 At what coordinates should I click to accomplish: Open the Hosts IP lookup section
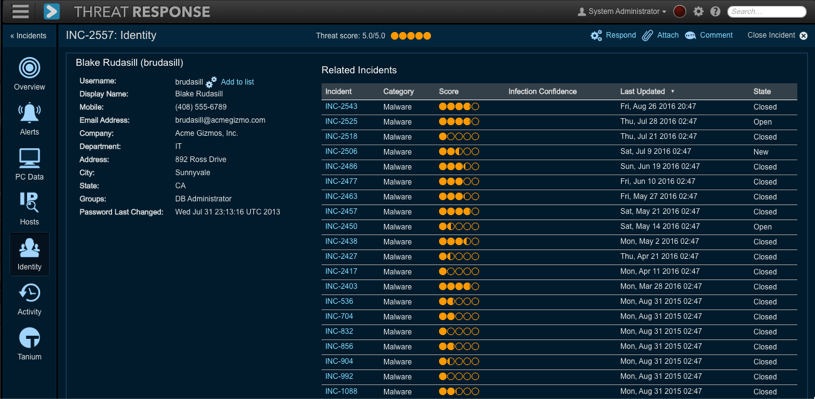tap(29, 209)
